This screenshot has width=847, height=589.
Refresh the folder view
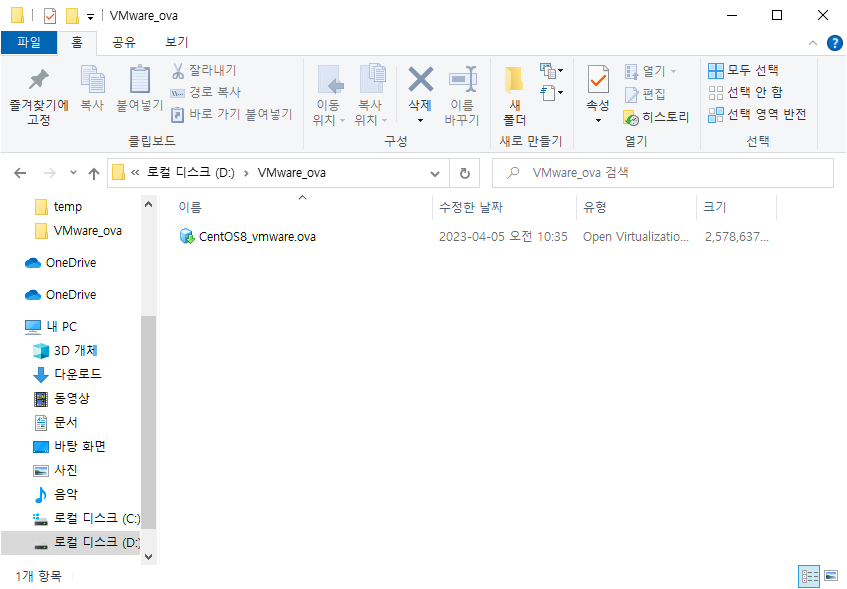tap(465, 173)
